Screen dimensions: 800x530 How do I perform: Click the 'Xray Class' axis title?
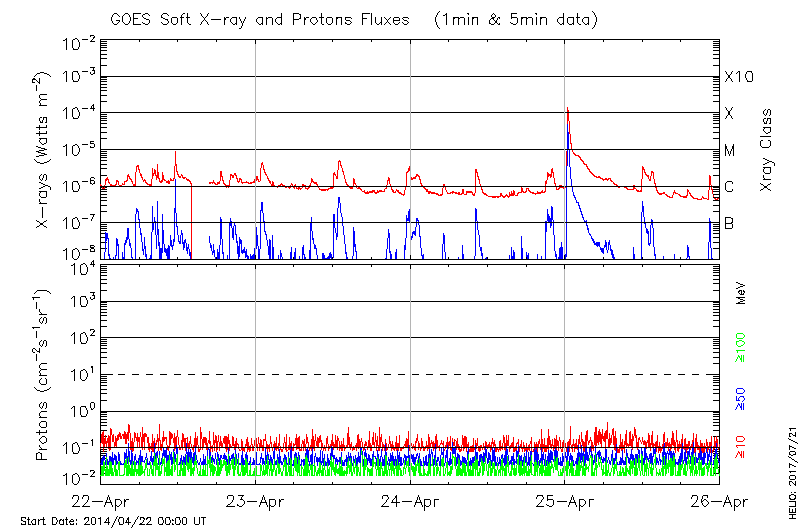(x=767, y=150)
